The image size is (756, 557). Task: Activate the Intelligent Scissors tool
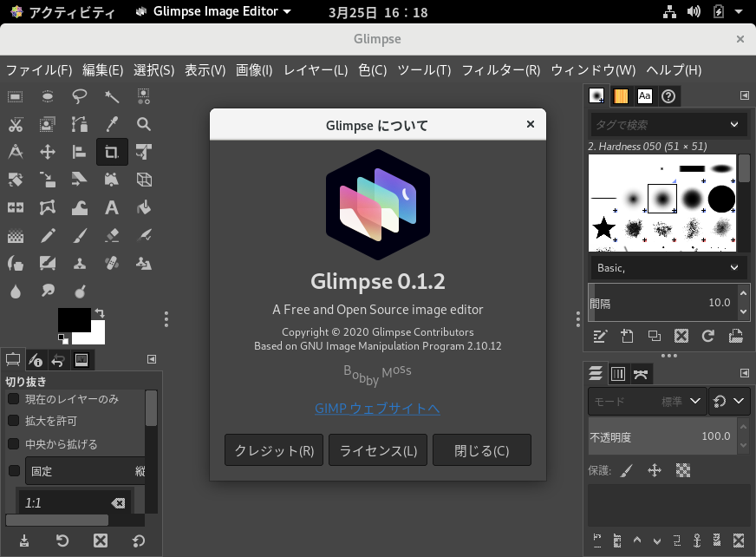coord(14,124)
